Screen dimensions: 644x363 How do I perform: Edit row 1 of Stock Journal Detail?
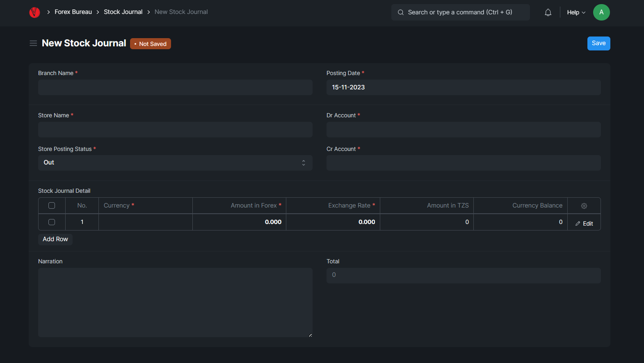point(584,224)
